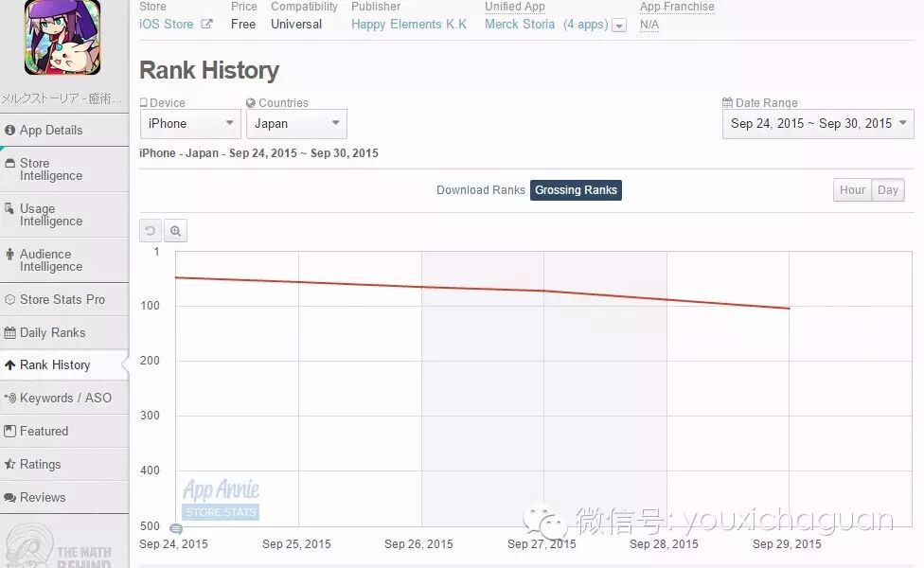Open publisher Happy Elements K.K link
The height and width of the screenshot is (568, 924).
409,25
